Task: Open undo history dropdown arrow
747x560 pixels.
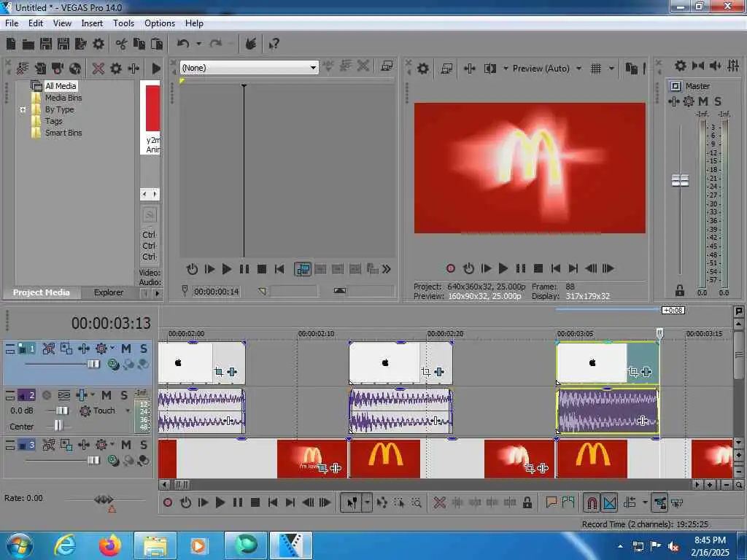Action: point(198,44)
